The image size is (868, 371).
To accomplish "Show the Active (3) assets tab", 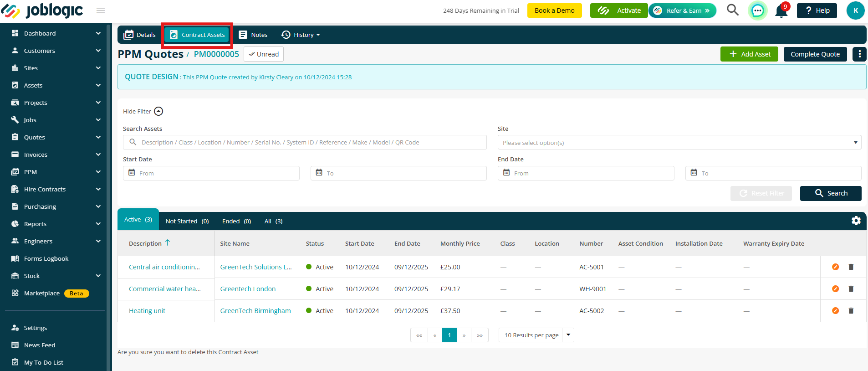I will [138, 220].
